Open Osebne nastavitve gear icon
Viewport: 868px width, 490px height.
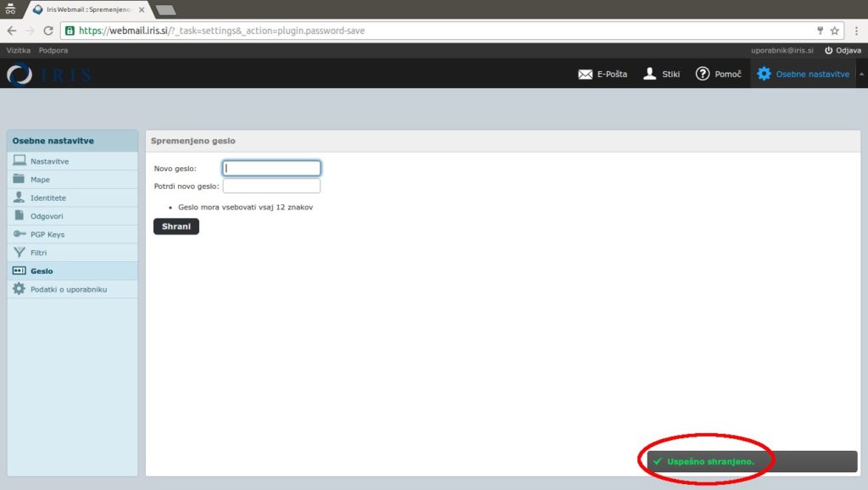coord(764,74)
